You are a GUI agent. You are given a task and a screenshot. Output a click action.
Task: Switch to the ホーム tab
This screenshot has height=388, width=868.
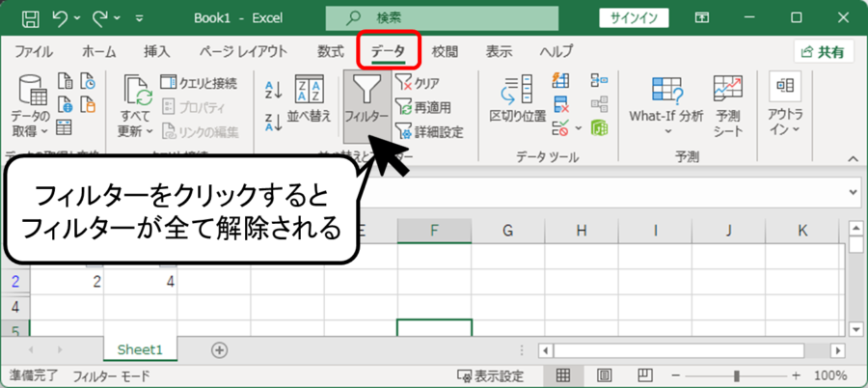[99, 51]
